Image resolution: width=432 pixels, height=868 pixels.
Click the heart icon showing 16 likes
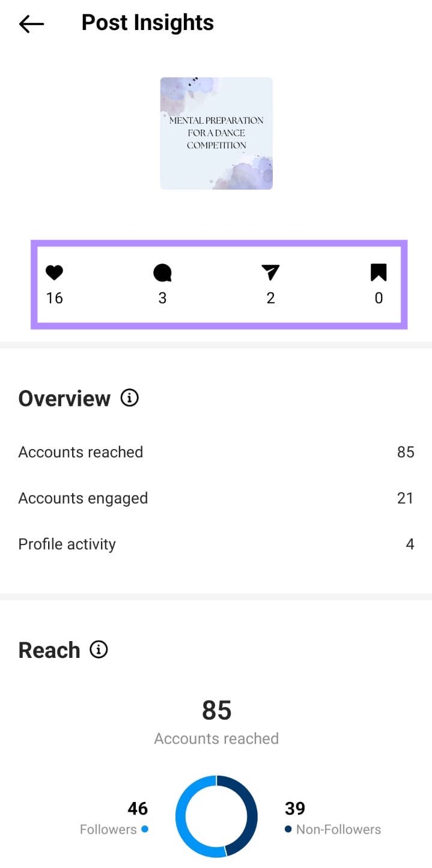coord(54,273)
